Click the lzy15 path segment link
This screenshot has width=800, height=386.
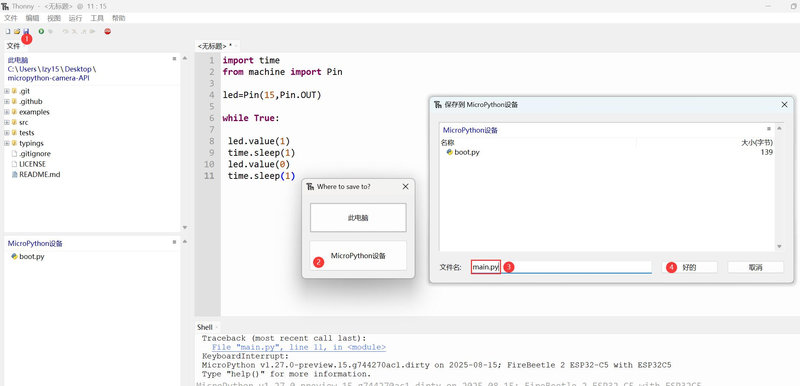click(51, 69)
